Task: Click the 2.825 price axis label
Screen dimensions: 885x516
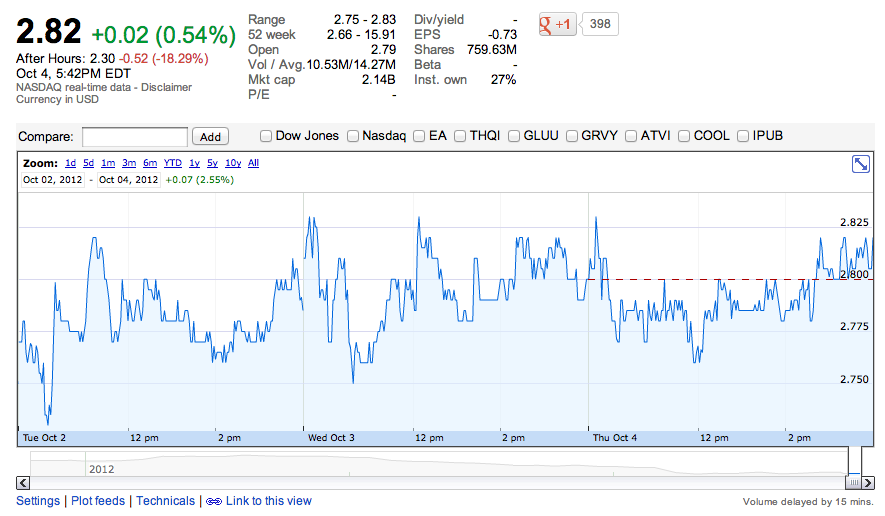Action: pos(854,222)
